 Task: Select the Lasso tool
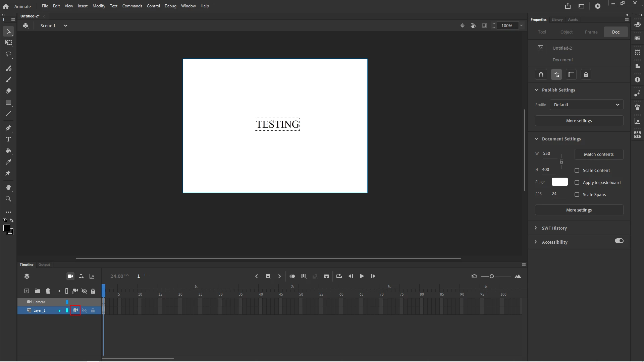[x=8, y=54]
